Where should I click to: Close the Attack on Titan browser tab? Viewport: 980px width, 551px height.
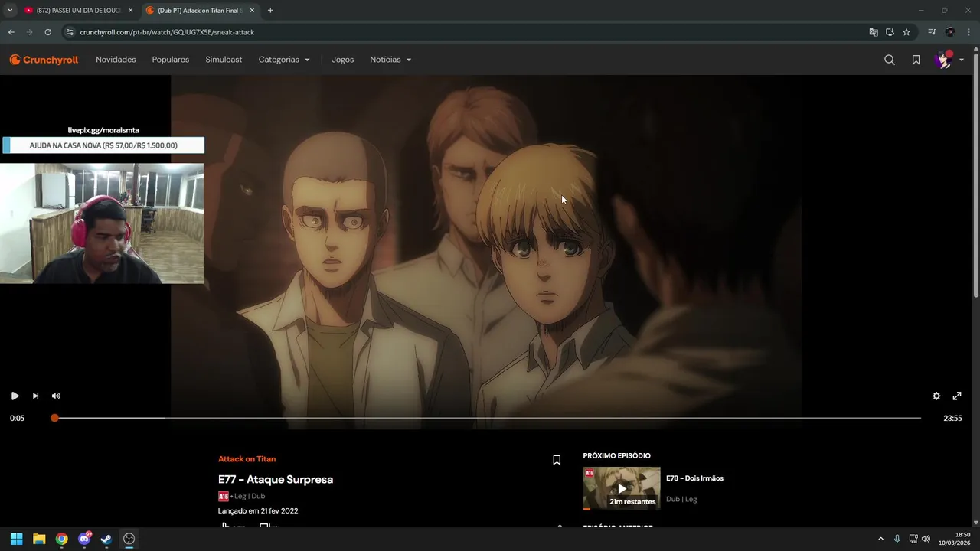pyautogui.click(x=252, y=11)
